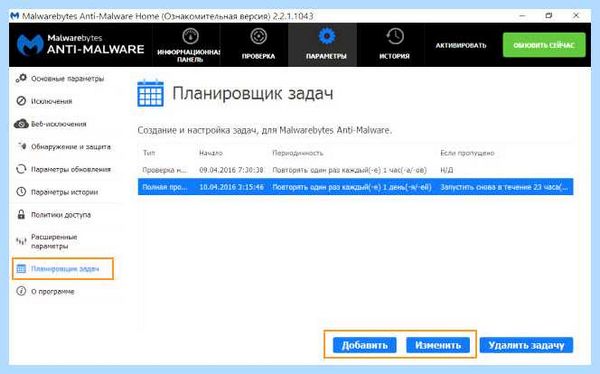Click the green ОБНОВИТЬ СЕЙЧАС button
This screenshot has height=374, width=600.
544,45
